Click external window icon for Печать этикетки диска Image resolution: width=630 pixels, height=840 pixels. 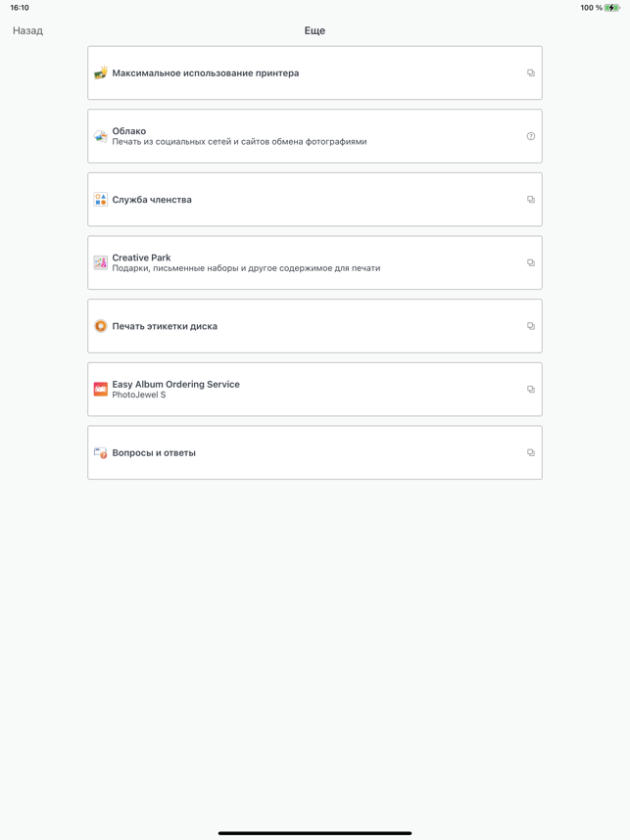tap(531, 326)
